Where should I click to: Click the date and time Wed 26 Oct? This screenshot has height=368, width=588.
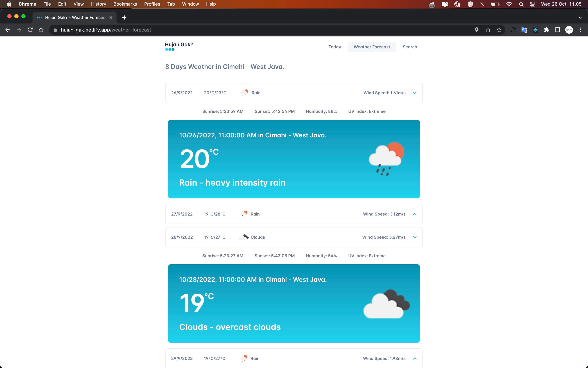click(561, 4)
